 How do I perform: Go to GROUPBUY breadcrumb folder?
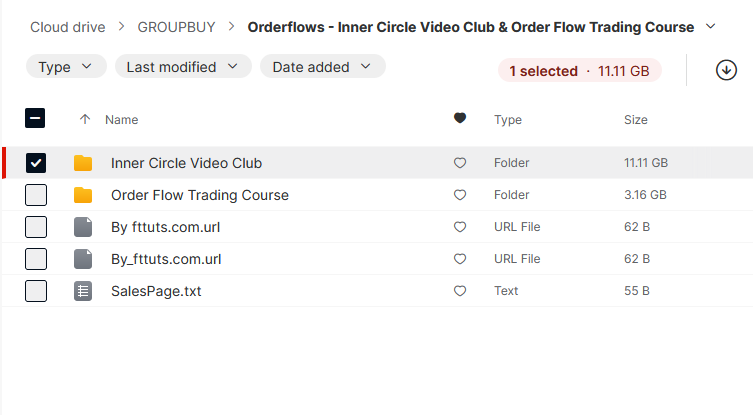[176, 27]
